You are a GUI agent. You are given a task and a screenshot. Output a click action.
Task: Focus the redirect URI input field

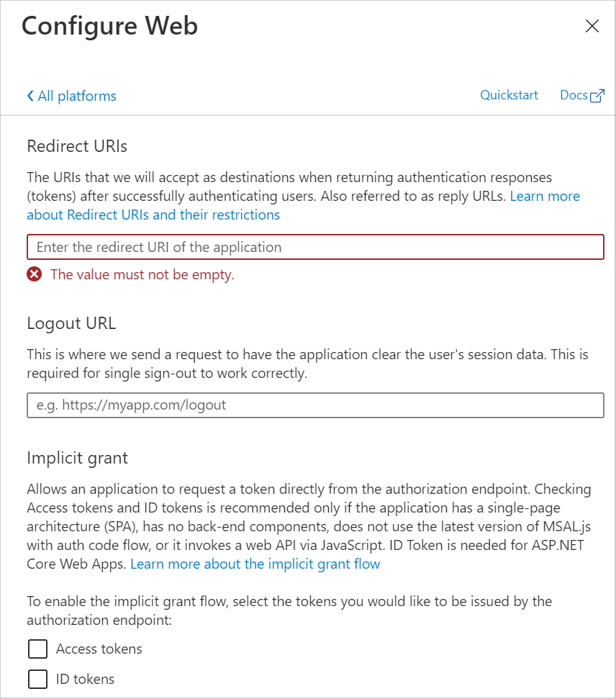(315, 247)
